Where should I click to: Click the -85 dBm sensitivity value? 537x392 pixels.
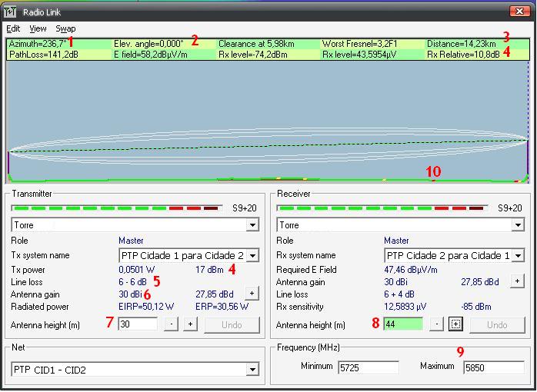(x=476, y=307)
